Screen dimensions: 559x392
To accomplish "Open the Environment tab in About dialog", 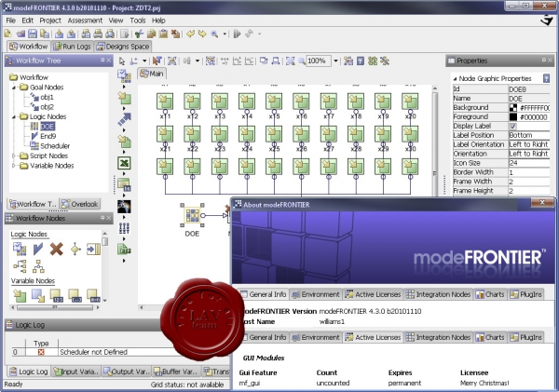I will click(316, 294).
